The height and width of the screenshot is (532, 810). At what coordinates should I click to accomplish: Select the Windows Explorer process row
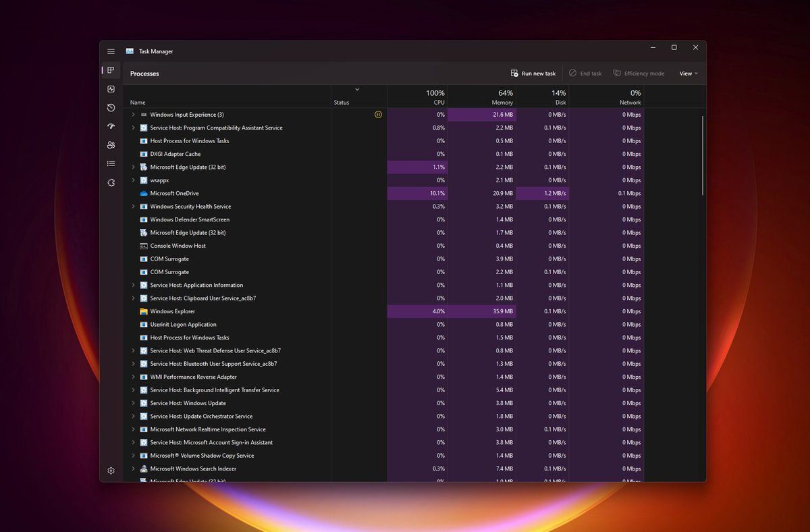click(x=383, y=311)
